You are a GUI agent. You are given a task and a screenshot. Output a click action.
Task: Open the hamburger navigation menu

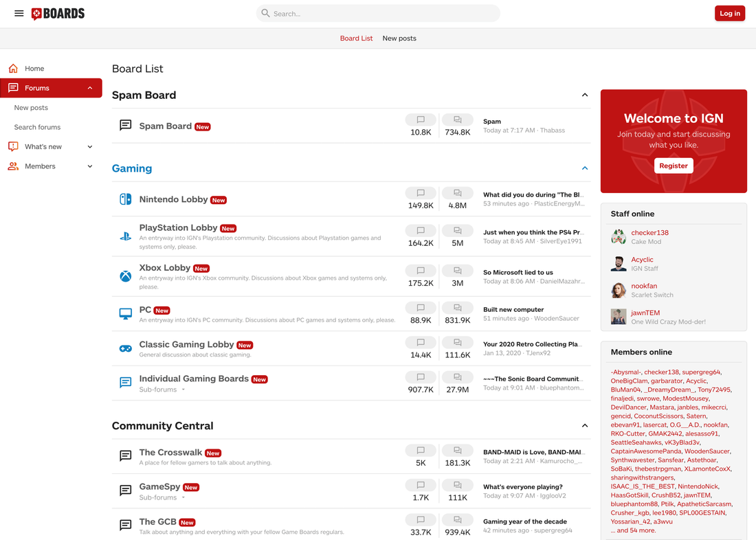19,13
